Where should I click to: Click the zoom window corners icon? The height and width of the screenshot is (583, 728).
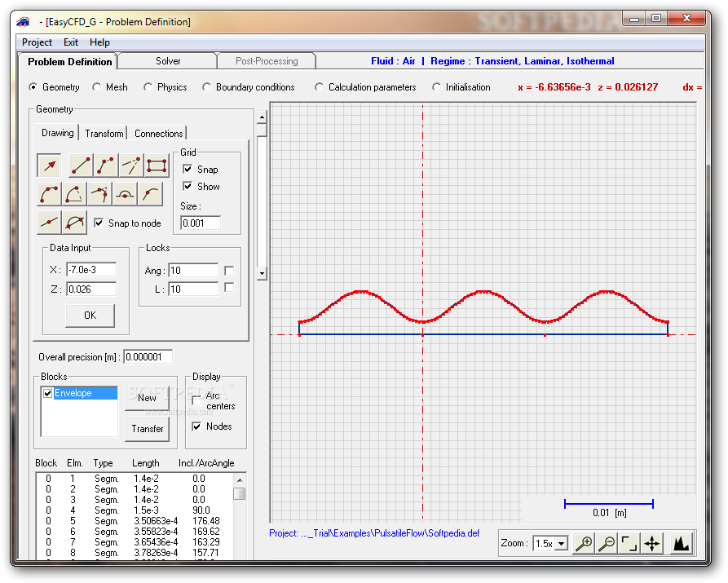click(x=629, y=543)
